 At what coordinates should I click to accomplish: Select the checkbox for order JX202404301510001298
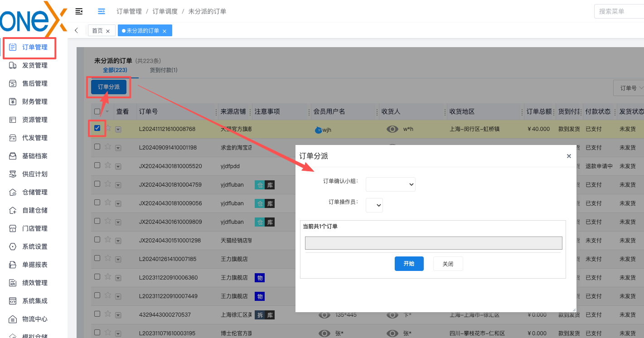point(97,240)
